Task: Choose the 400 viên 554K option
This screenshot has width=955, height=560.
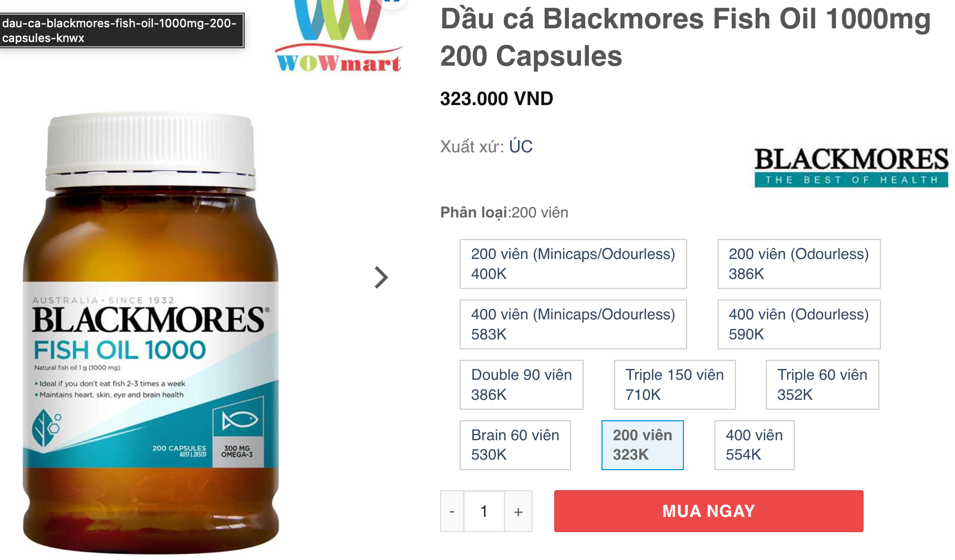Action: [754, 445]
